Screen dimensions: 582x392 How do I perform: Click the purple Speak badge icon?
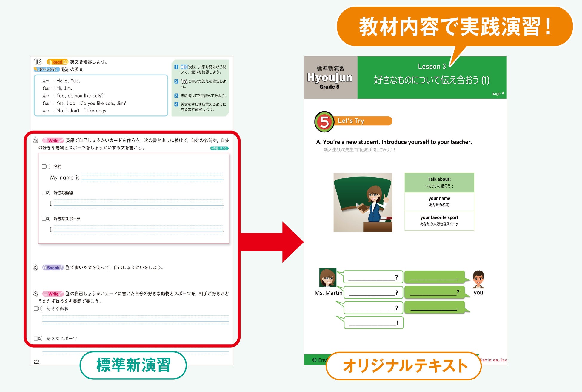click(53, 268)
